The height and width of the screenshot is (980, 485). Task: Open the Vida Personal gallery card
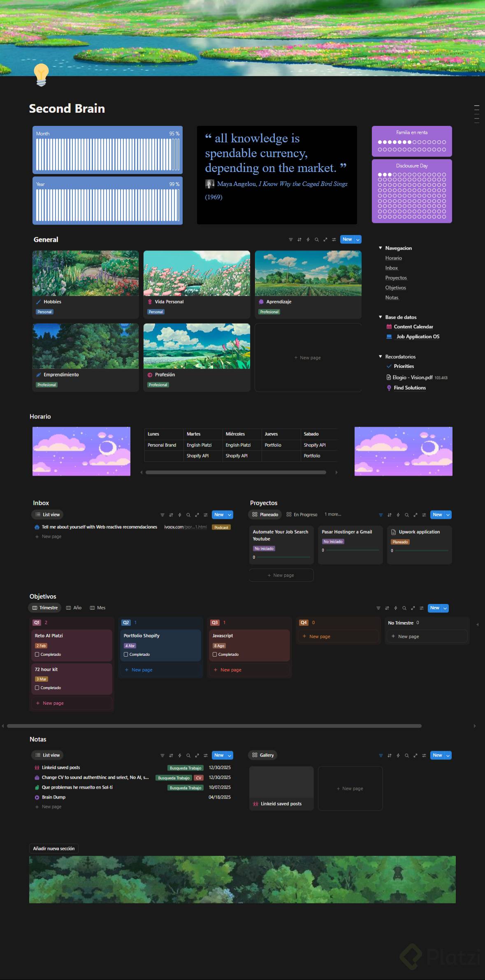[x=197, y=284]
